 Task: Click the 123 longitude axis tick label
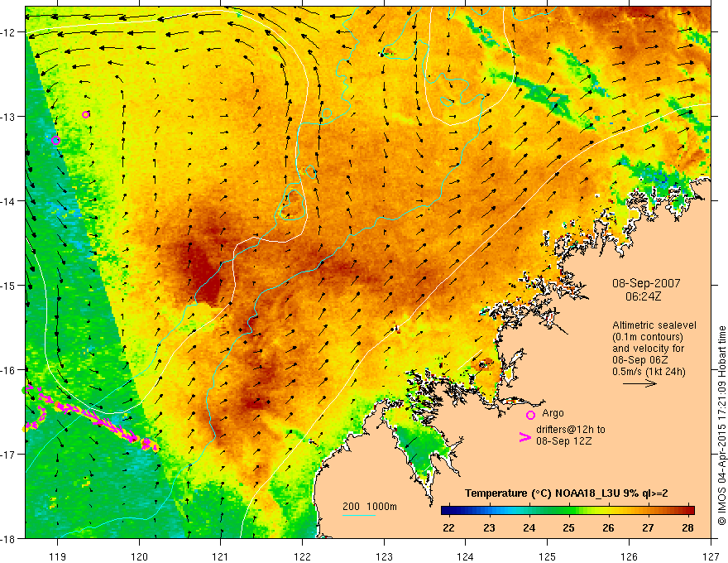[x=384, y=556]
